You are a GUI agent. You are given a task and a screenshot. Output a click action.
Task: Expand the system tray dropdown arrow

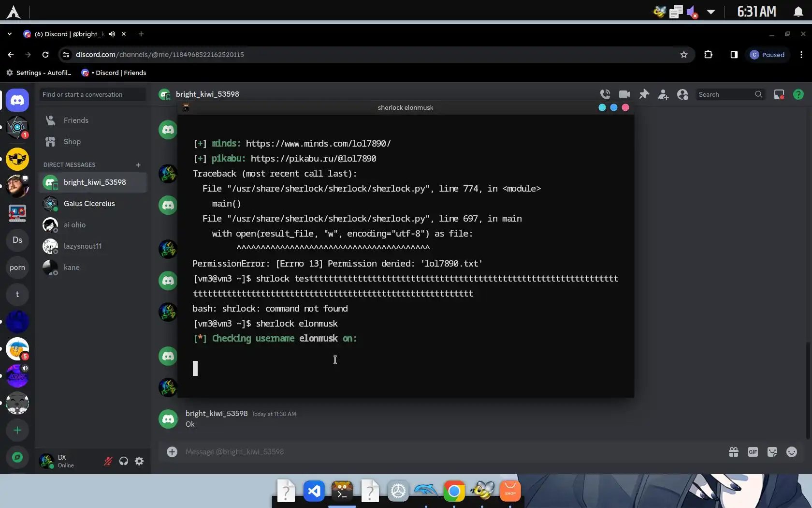click(711, 12)
